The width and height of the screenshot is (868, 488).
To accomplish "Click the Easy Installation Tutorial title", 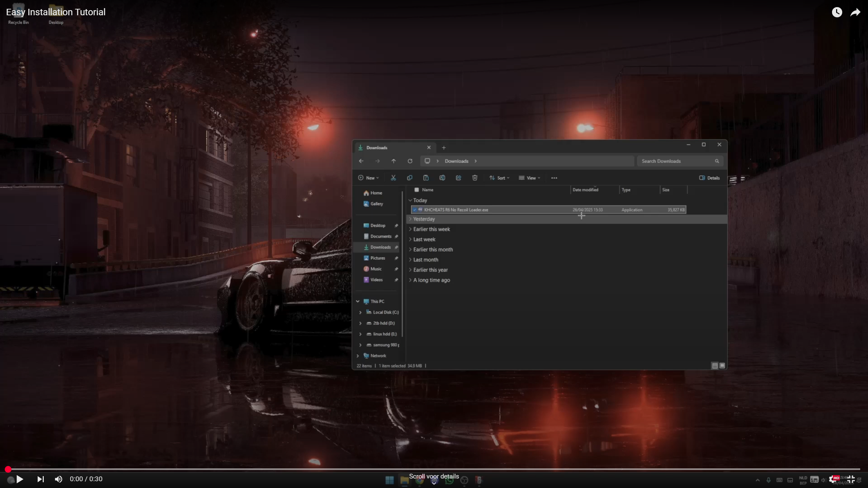I will coord(56,12).
